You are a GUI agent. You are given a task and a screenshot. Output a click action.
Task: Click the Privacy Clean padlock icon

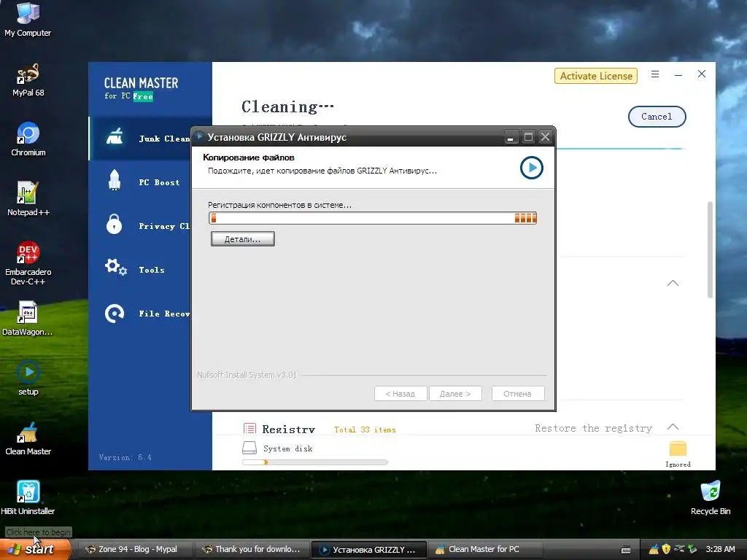click(114, 224)
